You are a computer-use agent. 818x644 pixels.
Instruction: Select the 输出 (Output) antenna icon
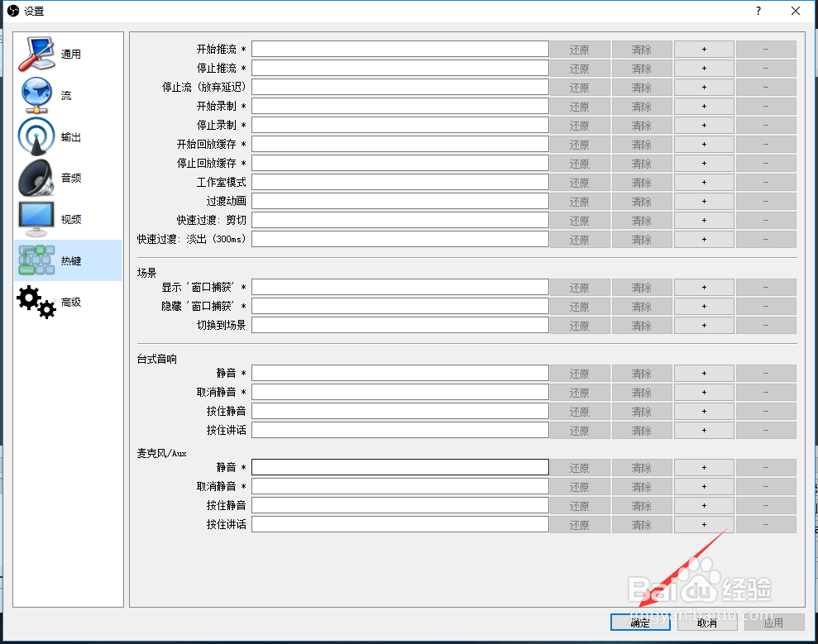(x=36, y=136)
